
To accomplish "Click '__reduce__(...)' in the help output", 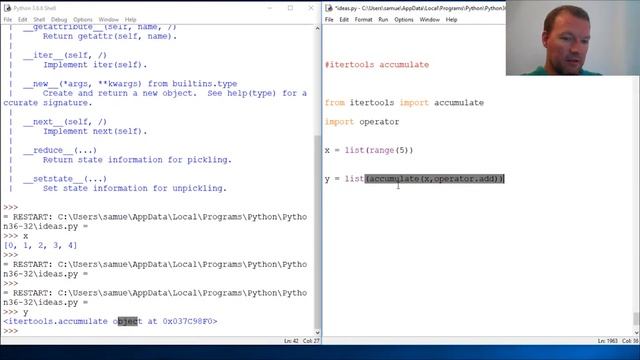I will (x=60, y=150).
